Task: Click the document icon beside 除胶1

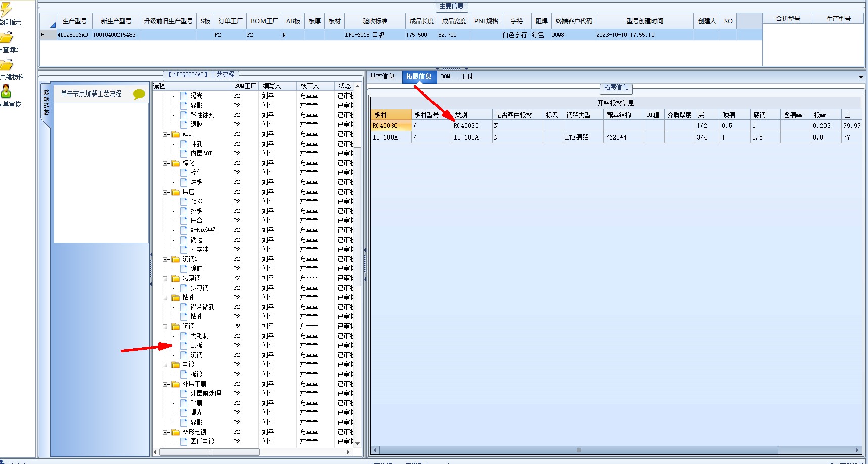Action: (x=184, y=268)
